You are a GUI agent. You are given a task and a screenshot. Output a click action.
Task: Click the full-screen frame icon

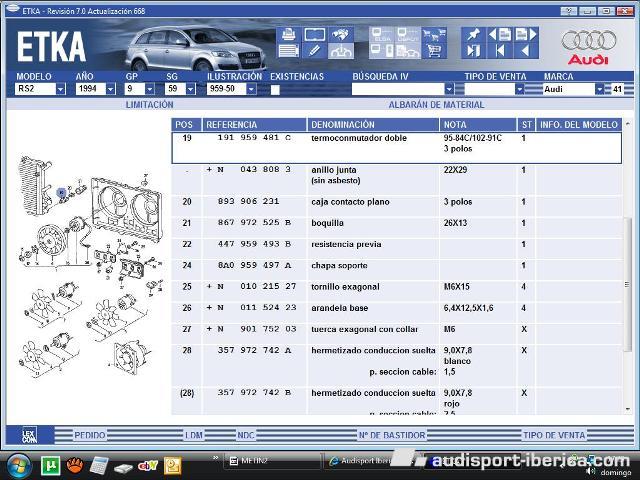coord(314,34)
